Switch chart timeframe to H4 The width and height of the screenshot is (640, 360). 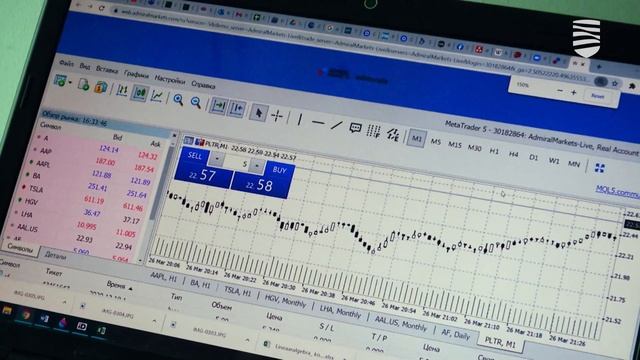[x=513, y=154]
